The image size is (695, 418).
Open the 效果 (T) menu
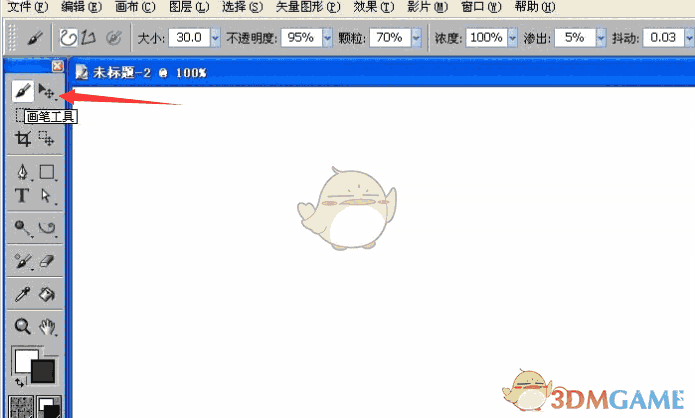point(374,7)
